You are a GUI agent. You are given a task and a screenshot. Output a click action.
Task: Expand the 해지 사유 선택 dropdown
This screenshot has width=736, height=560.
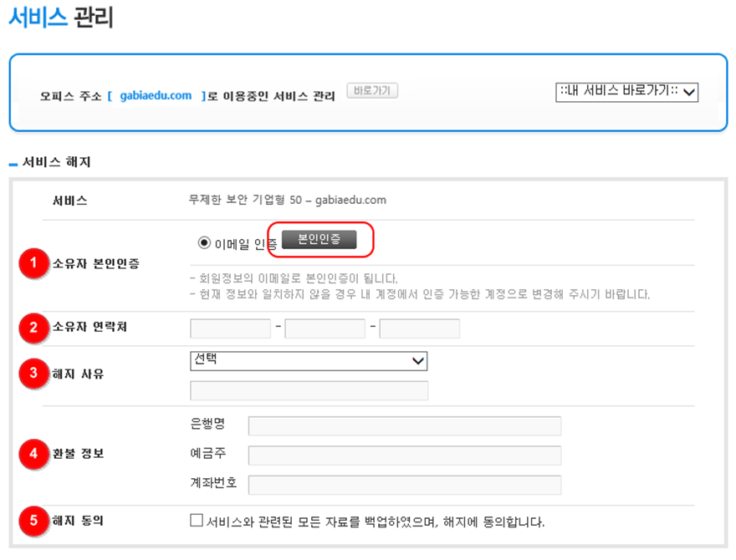(309, 360)
